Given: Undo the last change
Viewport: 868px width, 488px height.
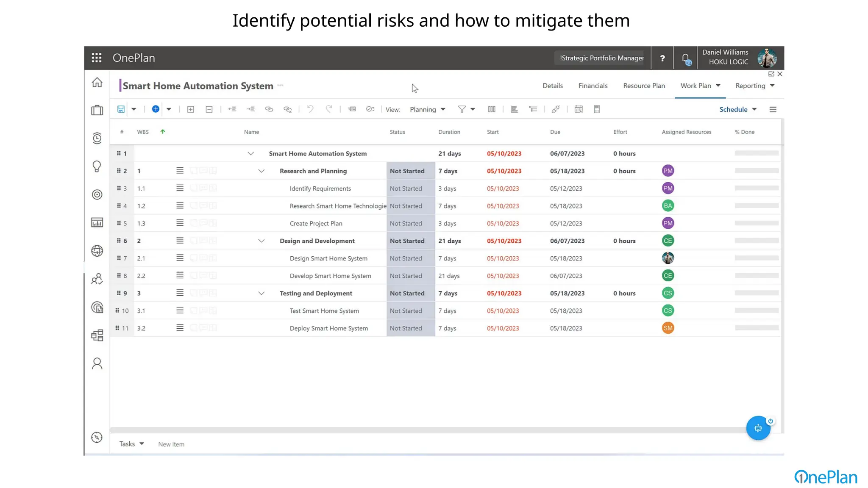Looking at the screenshot, I should coord(310,109).
